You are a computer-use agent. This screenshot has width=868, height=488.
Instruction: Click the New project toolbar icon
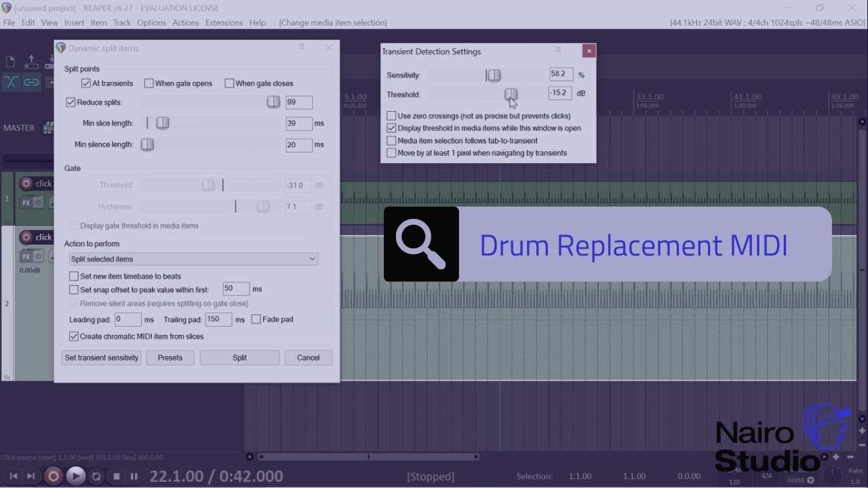[11, 62]
